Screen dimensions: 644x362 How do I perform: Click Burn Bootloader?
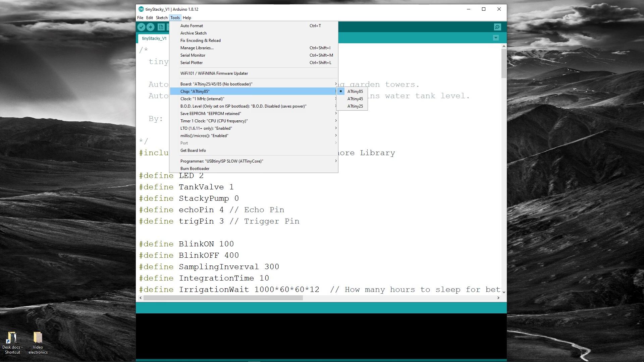pos(195,169)
